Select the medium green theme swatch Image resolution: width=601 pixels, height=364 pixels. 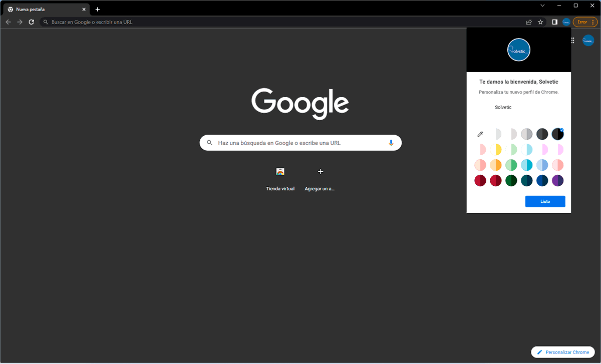(511, 165)
